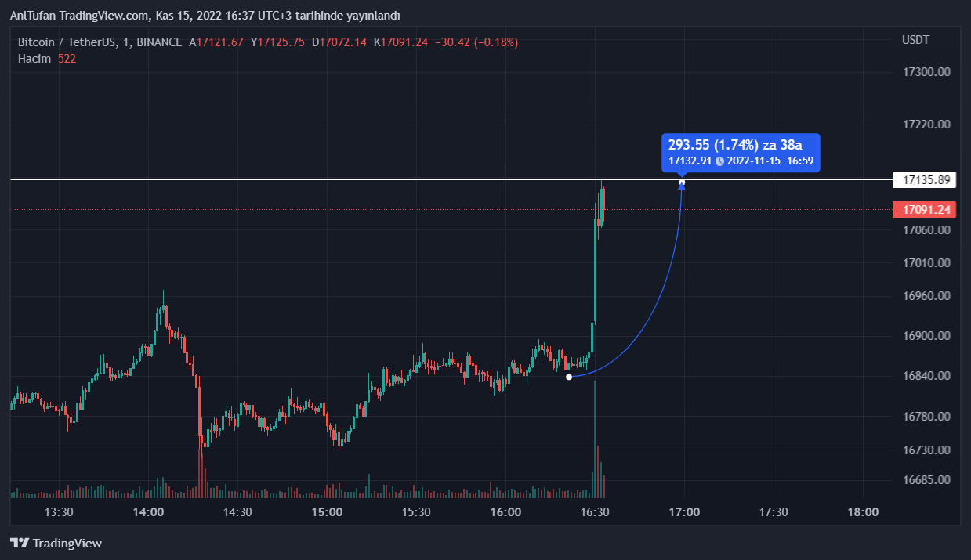Click the white start dot of the blue curve
This screenshot has width=971, height=560.
[569, 377]
